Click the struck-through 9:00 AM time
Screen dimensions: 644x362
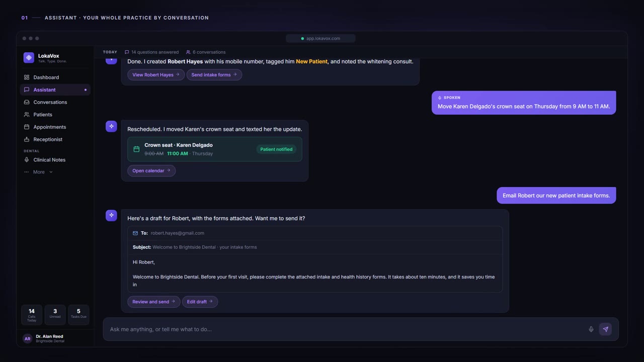coord(154,154)
